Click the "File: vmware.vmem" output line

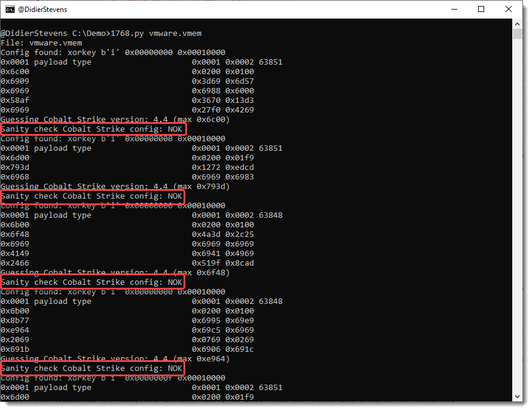(41, 43)
